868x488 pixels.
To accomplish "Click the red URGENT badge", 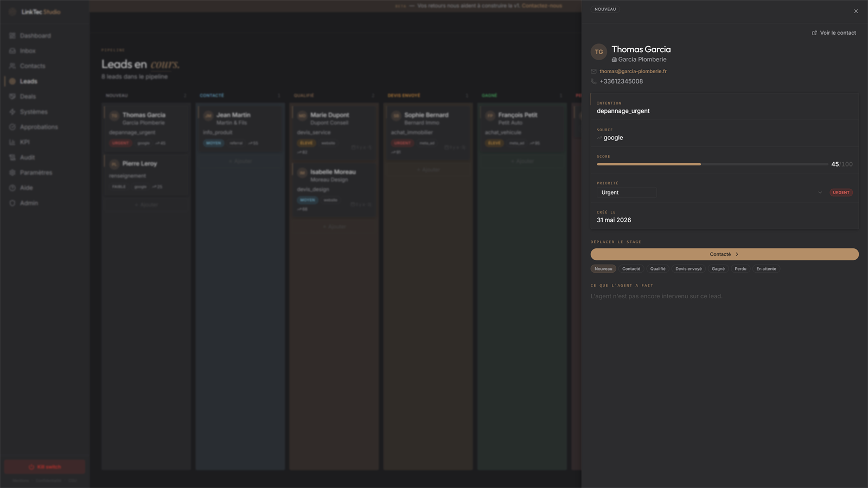I will click(x=841, y=192).
